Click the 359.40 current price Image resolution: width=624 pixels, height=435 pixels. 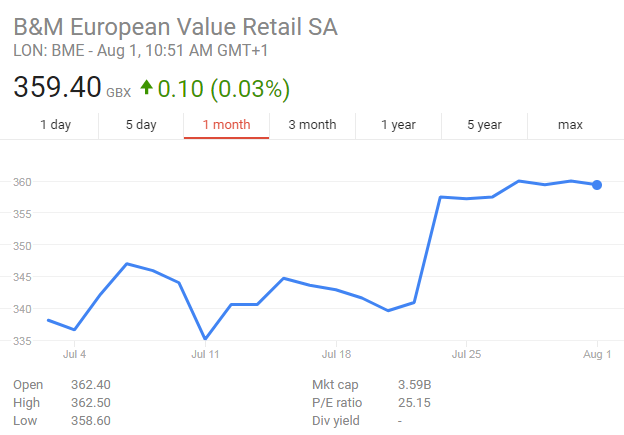pos(57,87)
